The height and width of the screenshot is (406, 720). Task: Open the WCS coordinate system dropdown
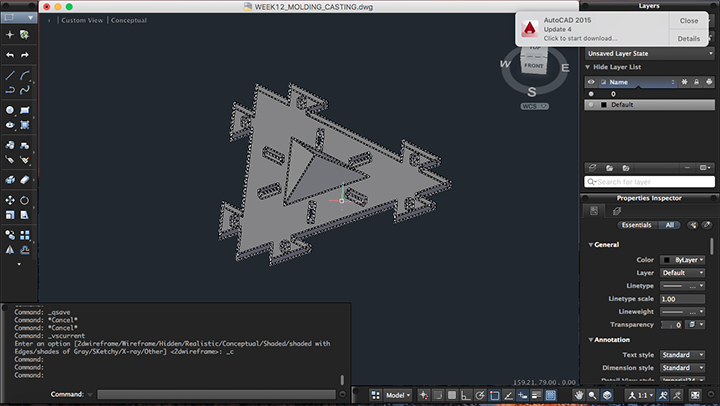(x=534, y=106)
